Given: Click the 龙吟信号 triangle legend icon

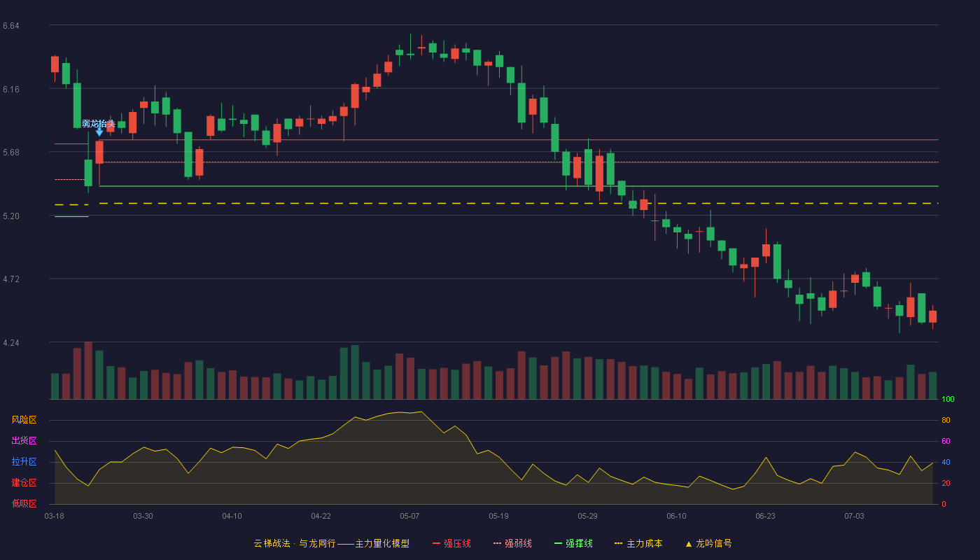Looking at the screenshot, I should pyautogui.click(x=689, y=544).
